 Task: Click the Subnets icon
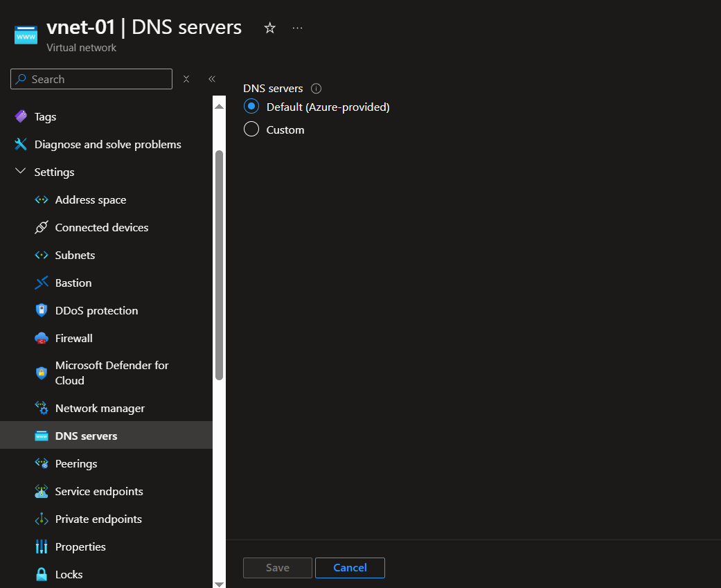coord(42,255)
